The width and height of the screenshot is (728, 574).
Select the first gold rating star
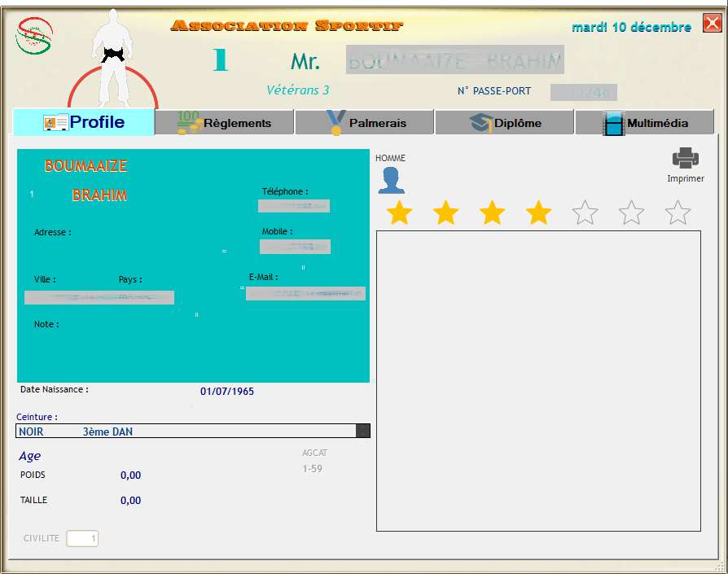tap(399, 213)
